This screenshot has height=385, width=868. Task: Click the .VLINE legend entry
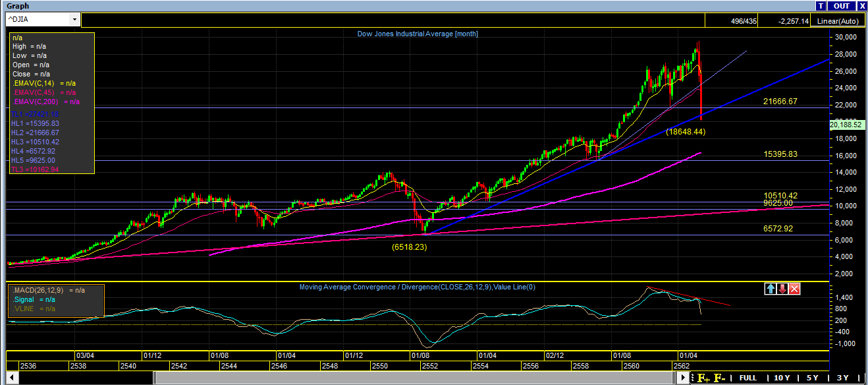click(34, 309)
